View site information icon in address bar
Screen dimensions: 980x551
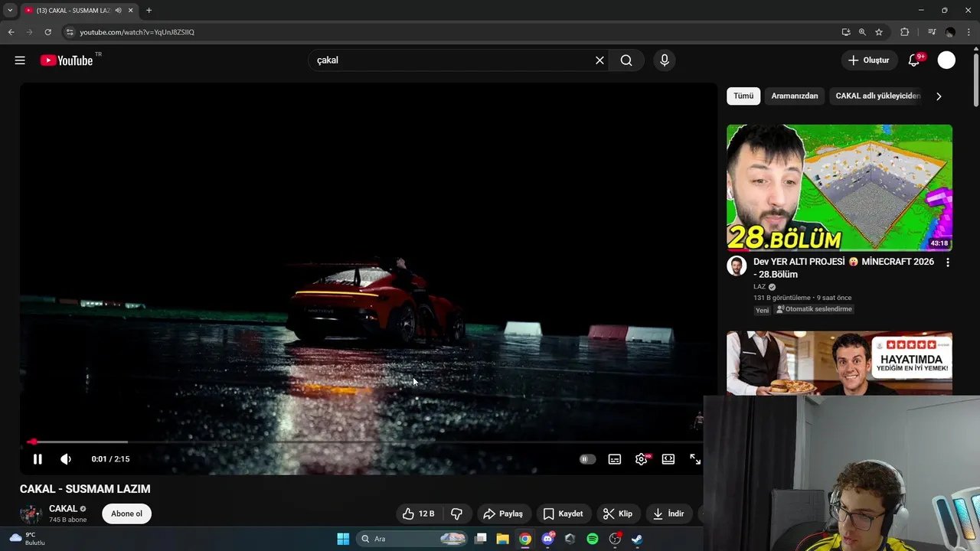click(70, 32)
